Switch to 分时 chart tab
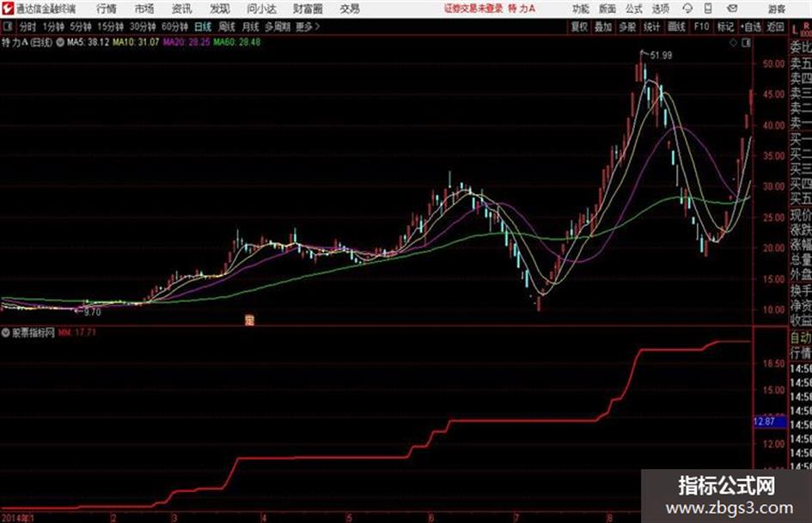This screenshot has height=523, width=812. point(28,27)
